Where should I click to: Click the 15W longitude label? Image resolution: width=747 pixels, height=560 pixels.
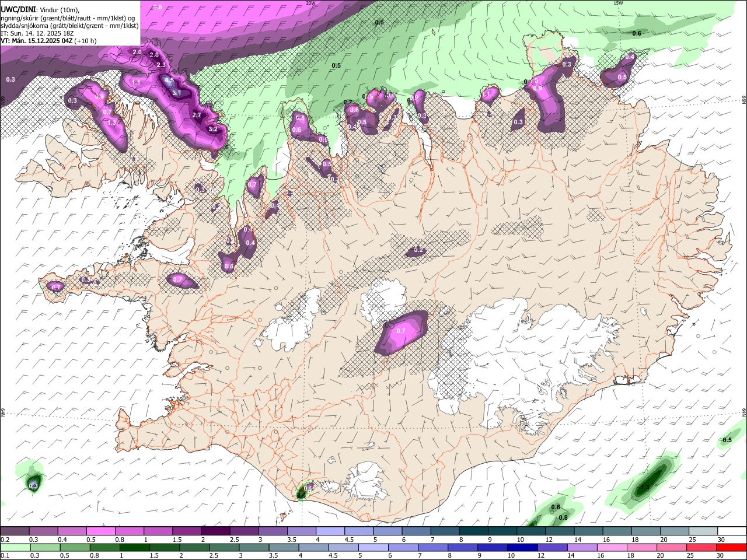point(617,3)
